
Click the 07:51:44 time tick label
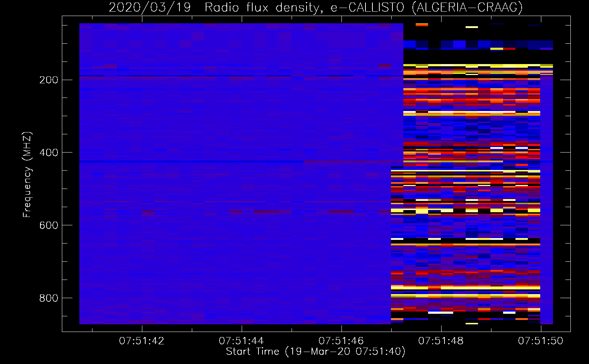pos(241,341)
